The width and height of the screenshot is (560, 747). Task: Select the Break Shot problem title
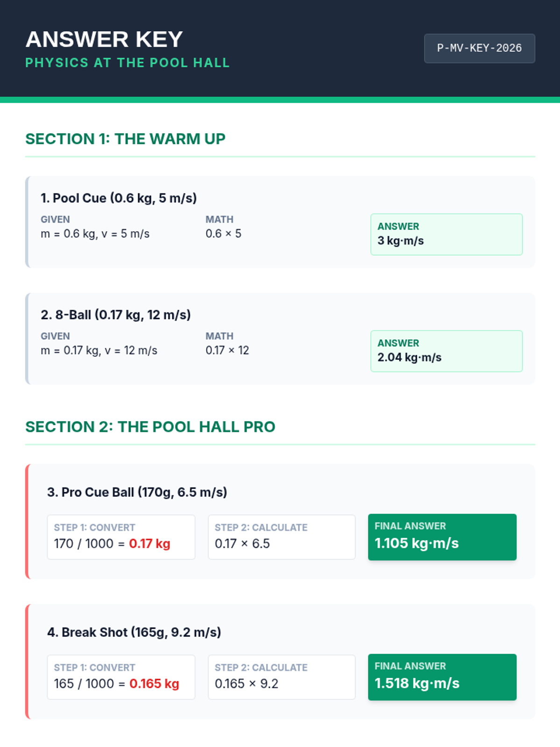point(134,633)
